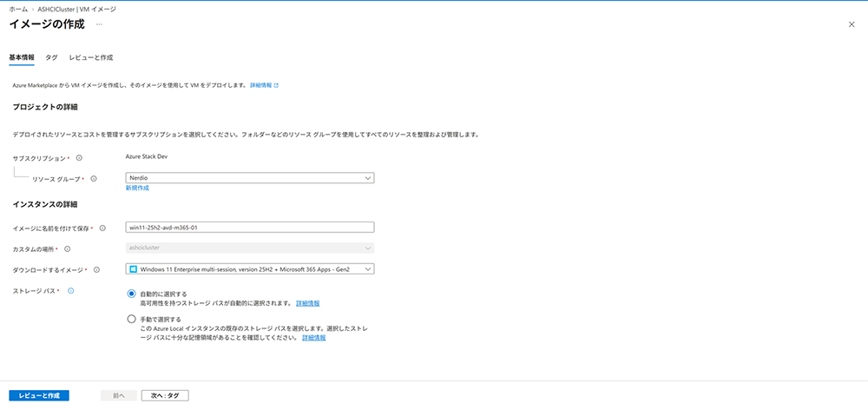Show info for ダウンロードするイメージ
Viewport: 868px width, 410px height.
tap(97, 270)
